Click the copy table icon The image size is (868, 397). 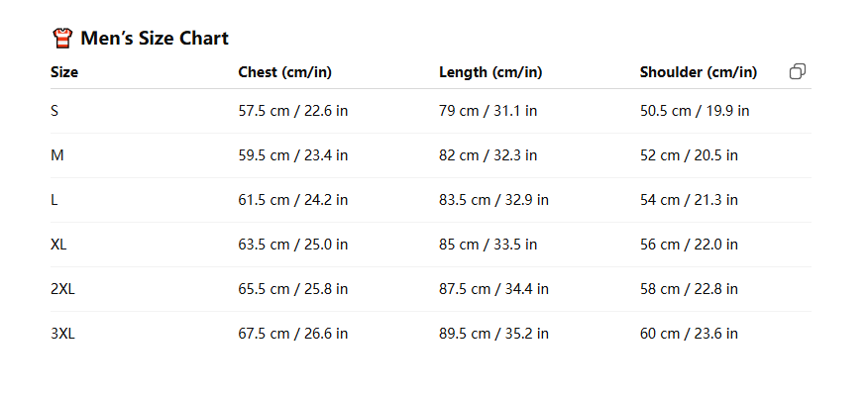[x=798, y=71]
